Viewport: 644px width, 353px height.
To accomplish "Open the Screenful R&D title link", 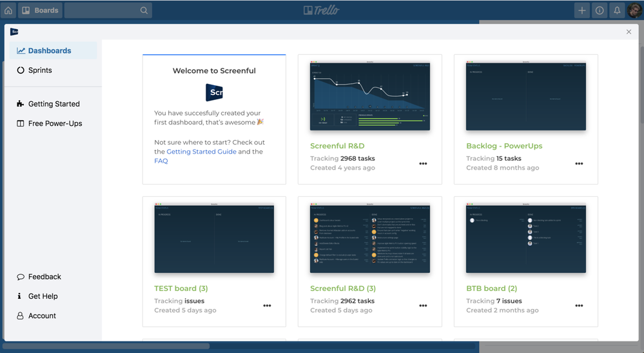I will click(x=337, y=146).
